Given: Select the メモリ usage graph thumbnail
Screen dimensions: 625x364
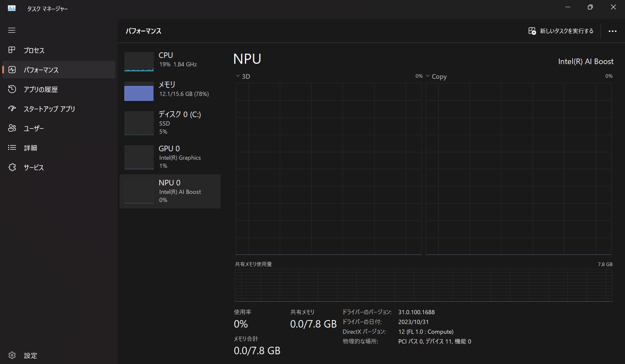Looking at the screenshot, I should (139, 91).
